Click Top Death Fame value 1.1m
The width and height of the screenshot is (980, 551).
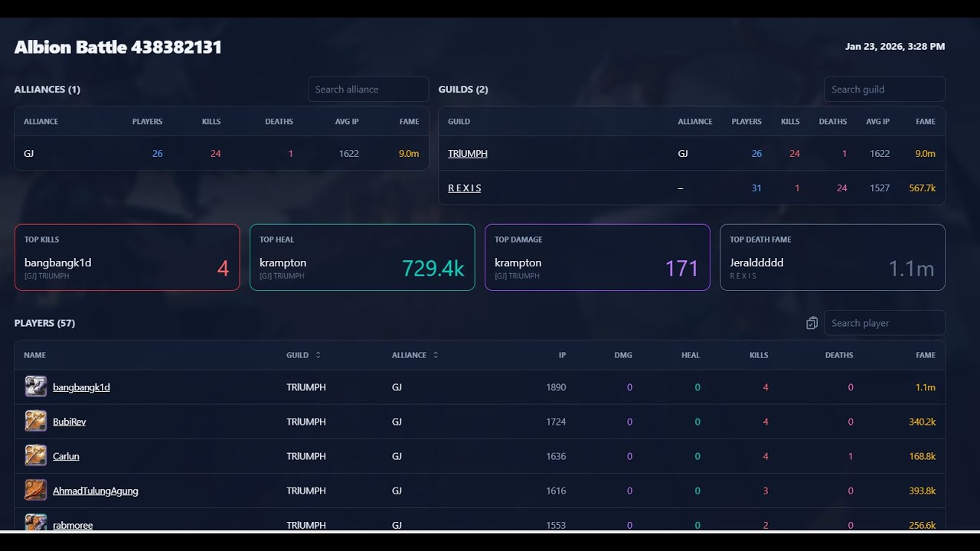pos(911,269)
